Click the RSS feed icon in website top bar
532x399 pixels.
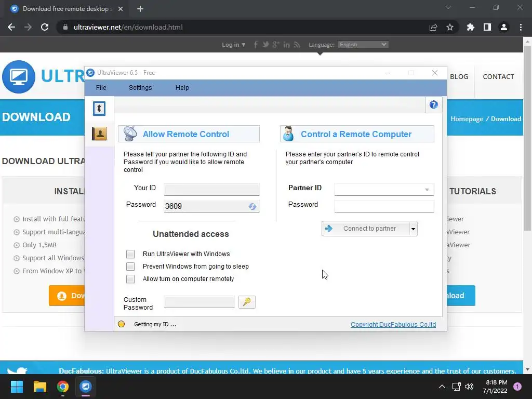coord(297,45)
